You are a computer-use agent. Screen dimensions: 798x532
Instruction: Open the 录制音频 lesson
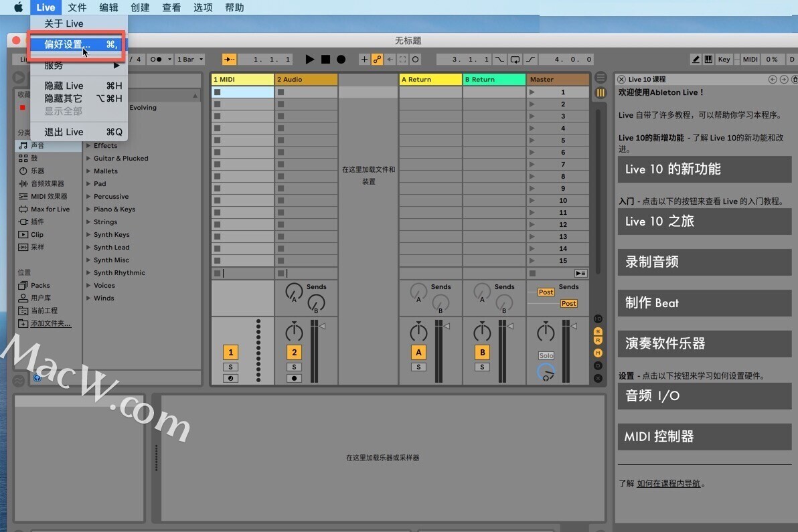[x=704, y=262]
